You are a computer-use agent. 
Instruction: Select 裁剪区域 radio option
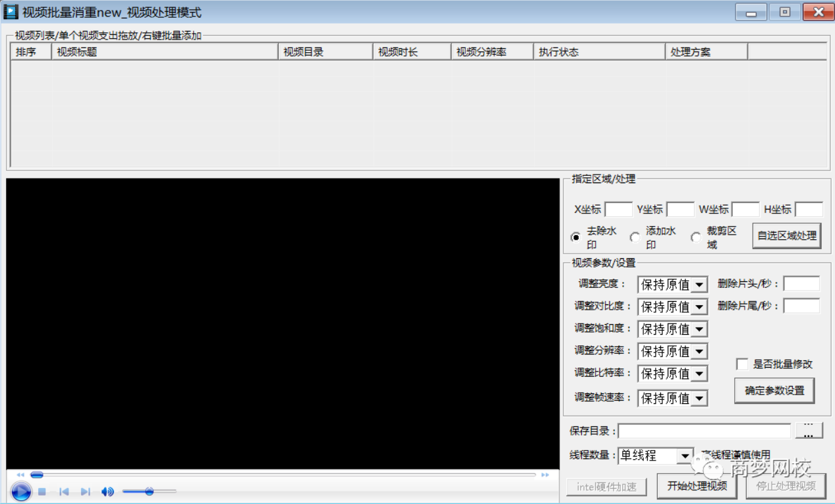pyautogui.click(x=696, y=237)
